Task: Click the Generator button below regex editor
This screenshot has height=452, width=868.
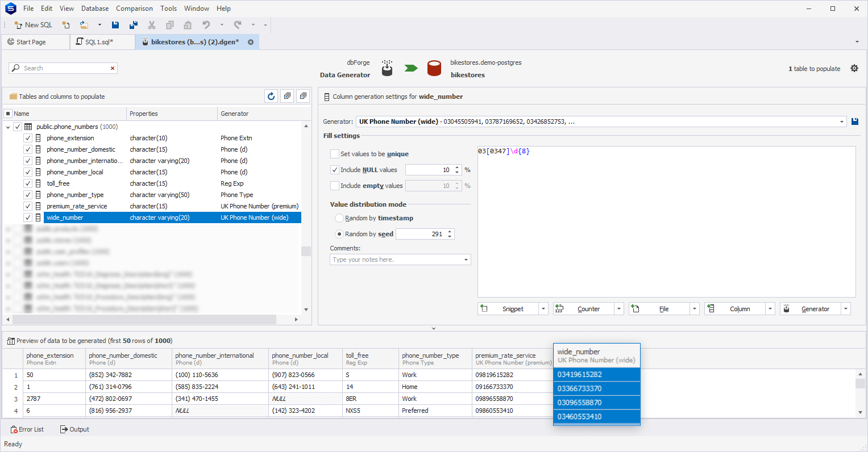Action: coord(810,309)
